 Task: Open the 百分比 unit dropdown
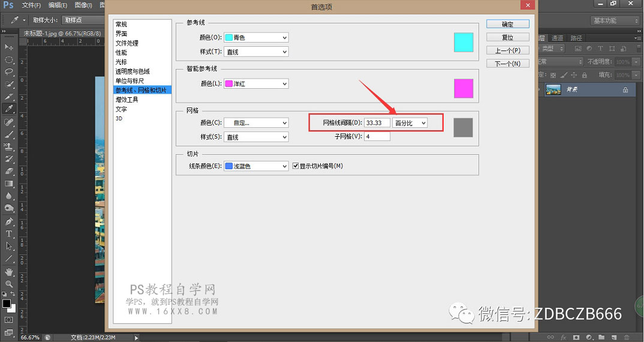[410, 123]
